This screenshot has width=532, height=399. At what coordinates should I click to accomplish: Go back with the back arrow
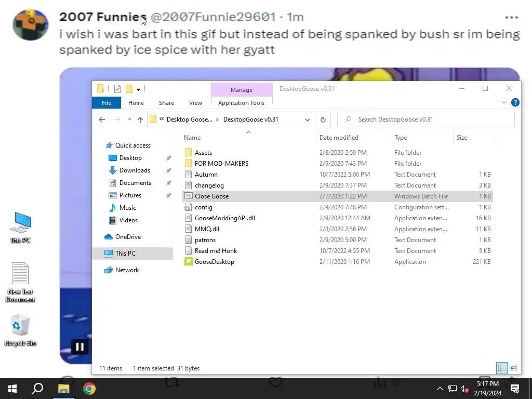tap(102, 119)
